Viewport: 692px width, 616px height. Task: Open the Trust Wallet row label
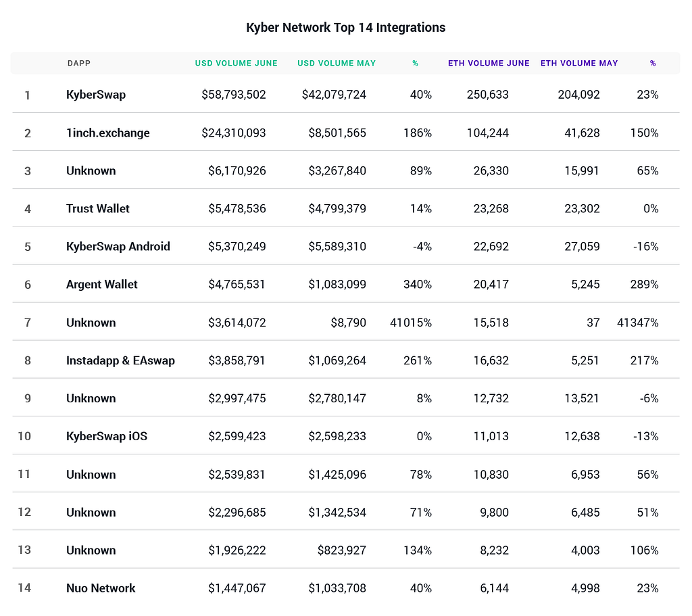coord(98,209)
